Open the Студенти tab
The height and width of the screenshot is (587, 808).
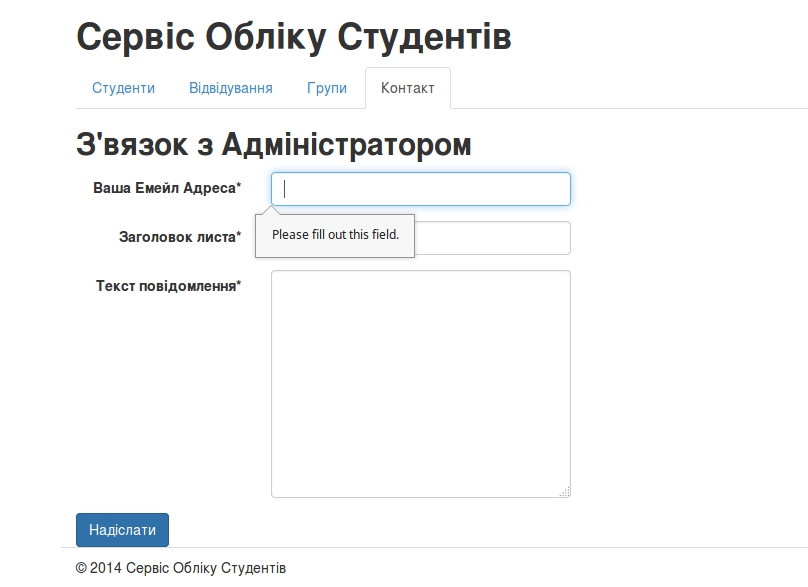[x=123, y=88]
